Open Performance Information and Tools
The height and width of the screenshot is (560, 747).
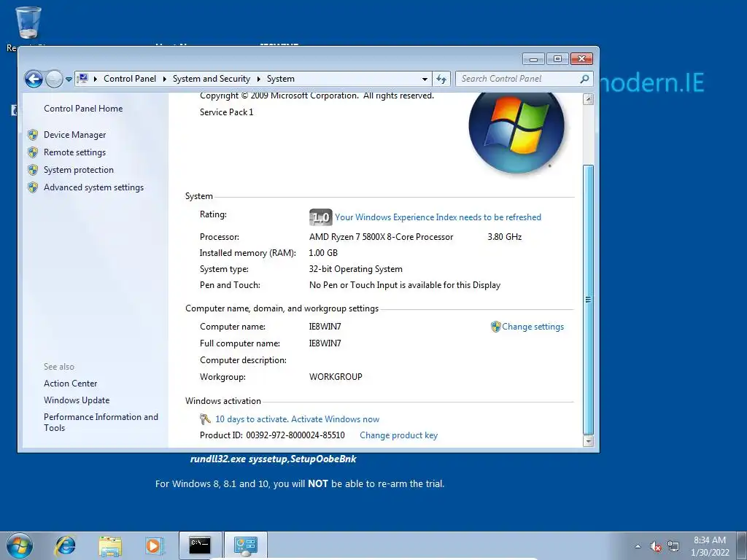[101, 422]
